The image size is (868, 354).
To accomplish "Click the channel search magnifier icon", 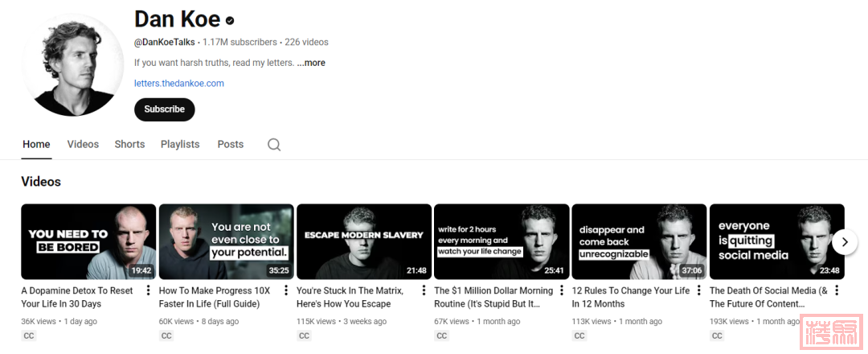I will click(274, 145).
